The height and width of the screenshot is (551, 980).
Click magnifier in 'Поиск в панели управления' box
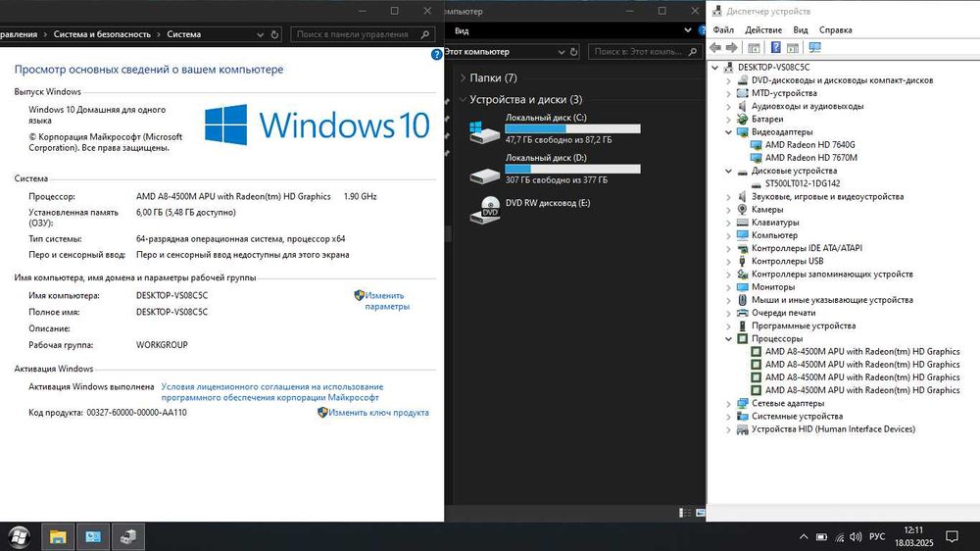point(425,34)
